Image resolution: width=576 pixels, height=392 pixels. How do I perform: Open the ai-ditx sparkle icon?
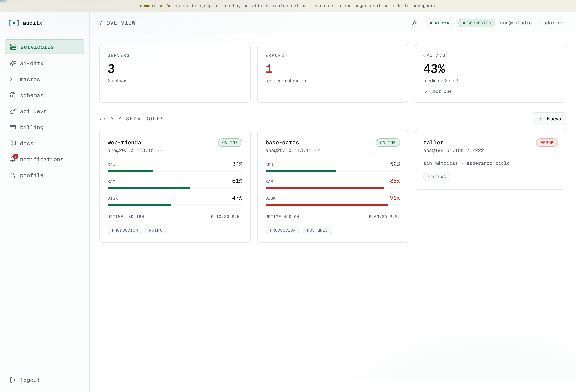click(x=13, y=63)
